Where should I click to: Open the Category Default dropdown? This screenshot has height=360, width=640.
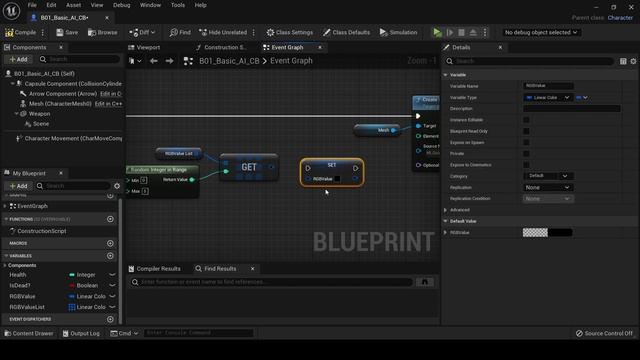click(x=548, y=176)
